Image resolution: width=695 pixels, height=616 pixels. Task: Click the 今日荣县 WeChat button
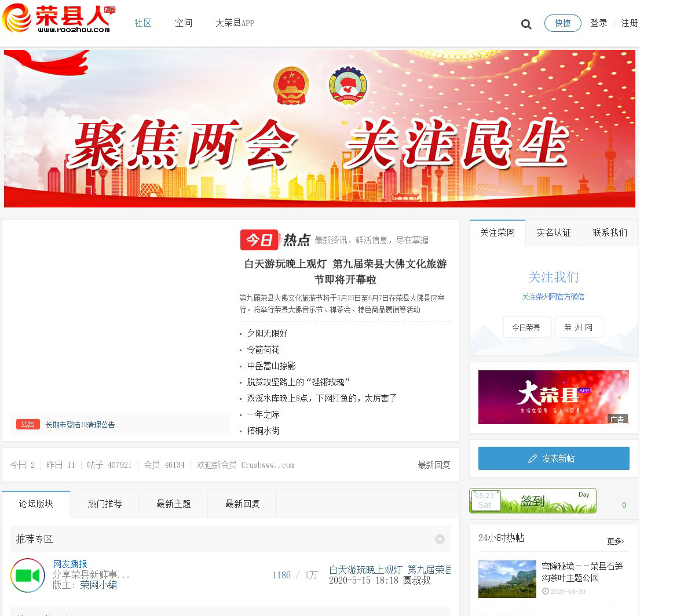coord(526,327)
